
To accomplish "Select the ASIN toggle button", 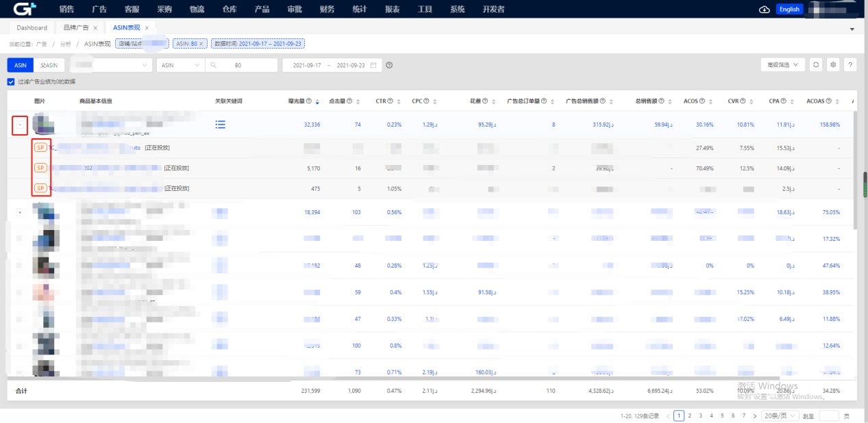I will pyautogui.click(x=21, y=65).
